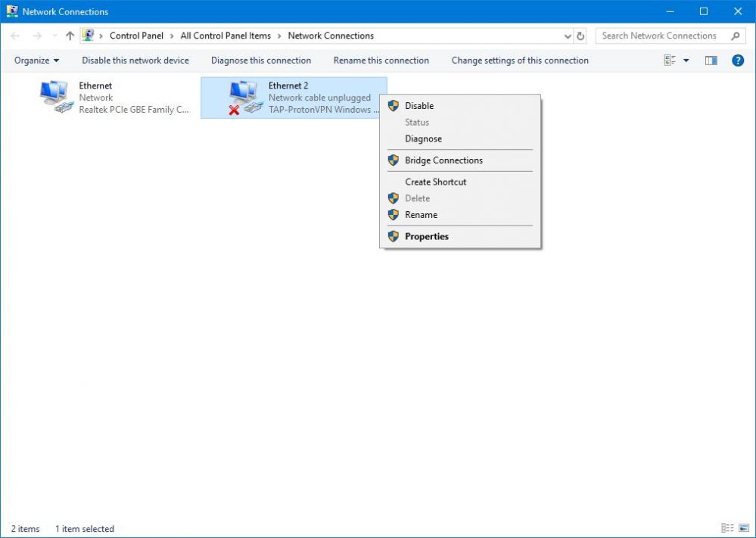
Task: Choose Properties in the context menu
Action: click(x=427, y=236)
